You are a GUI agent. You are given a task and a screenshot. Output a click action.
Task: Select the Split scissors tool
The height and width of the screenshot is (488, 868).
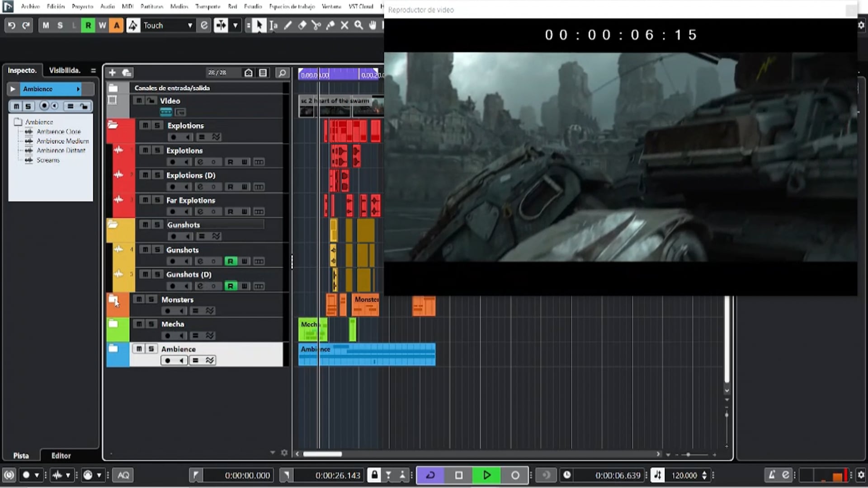point(316,25)
